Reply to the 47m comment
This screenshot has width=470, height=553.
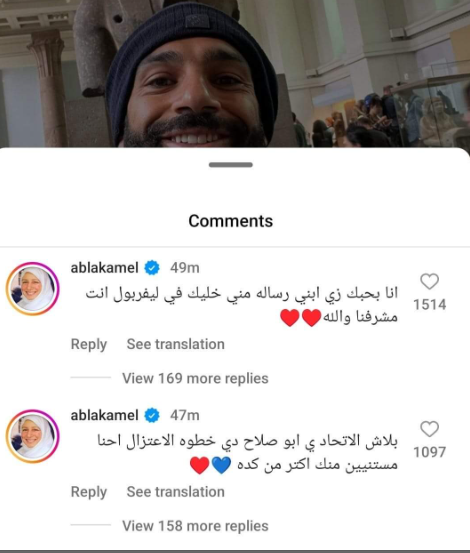point(89,492)
